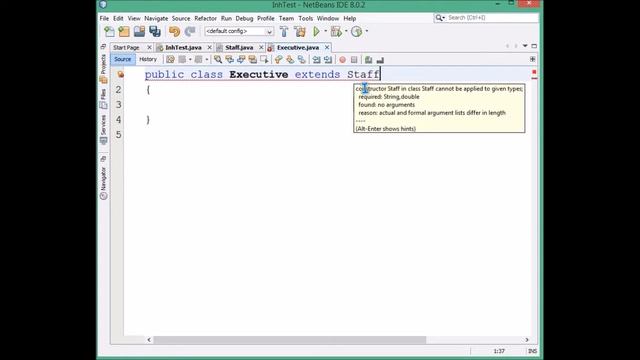Click Shift Line Right icon
This screenshot has height=360, width=640.
(328, 60)
